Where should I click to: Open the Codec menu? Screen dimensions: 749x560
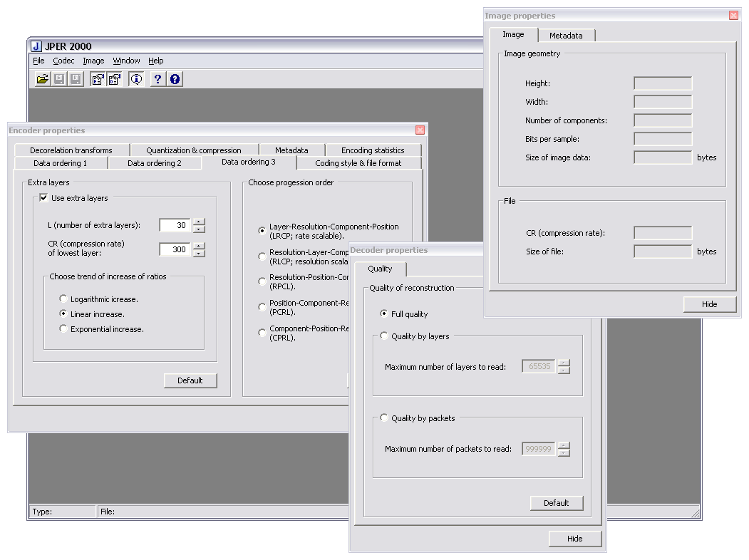coord(63,61)
